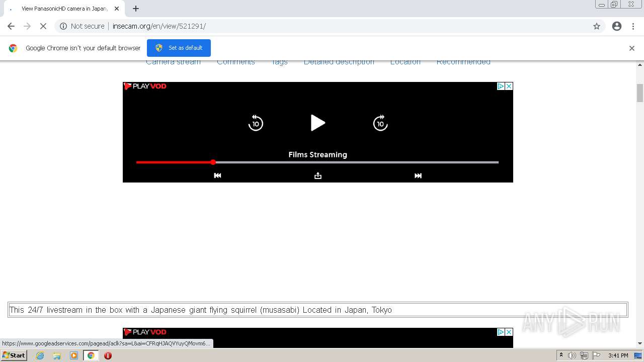
Task: Open the Chrome profile account menu
Action: pyautogui.click(x=617, y=26)
